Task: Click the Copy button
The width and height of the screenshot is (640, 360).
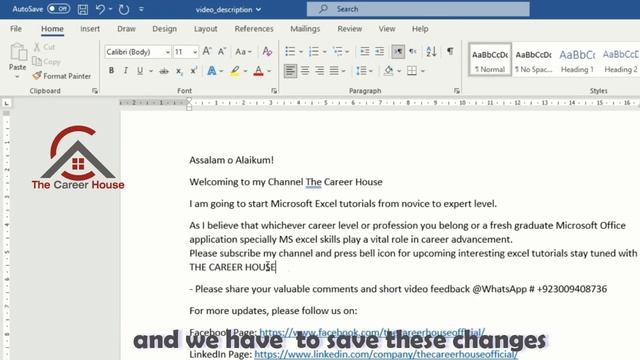Action: tap(46, 62)
